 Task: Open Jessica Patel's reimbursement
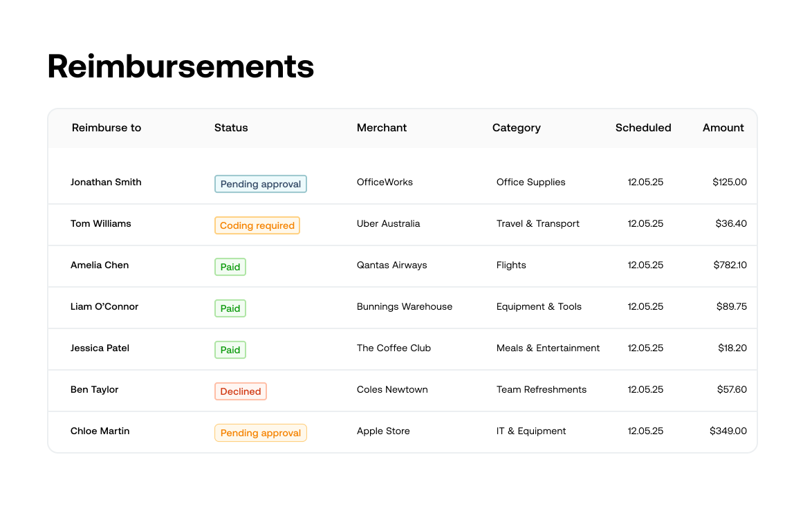pos(100,348)
